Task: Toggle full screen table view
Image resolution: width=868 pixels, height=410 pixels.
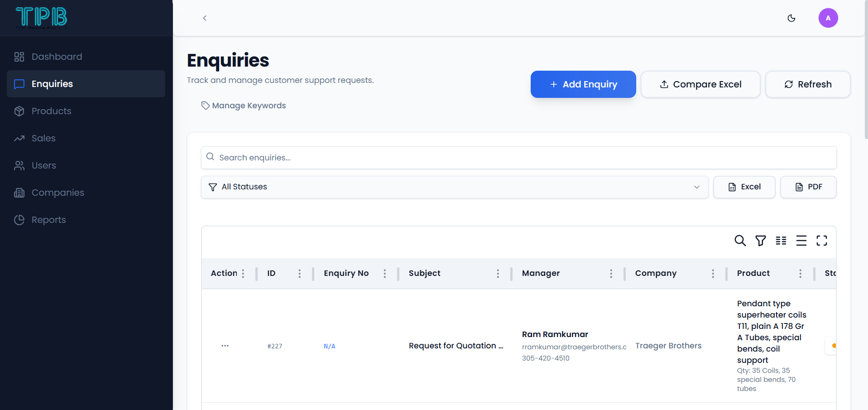Action: point(821,241)
